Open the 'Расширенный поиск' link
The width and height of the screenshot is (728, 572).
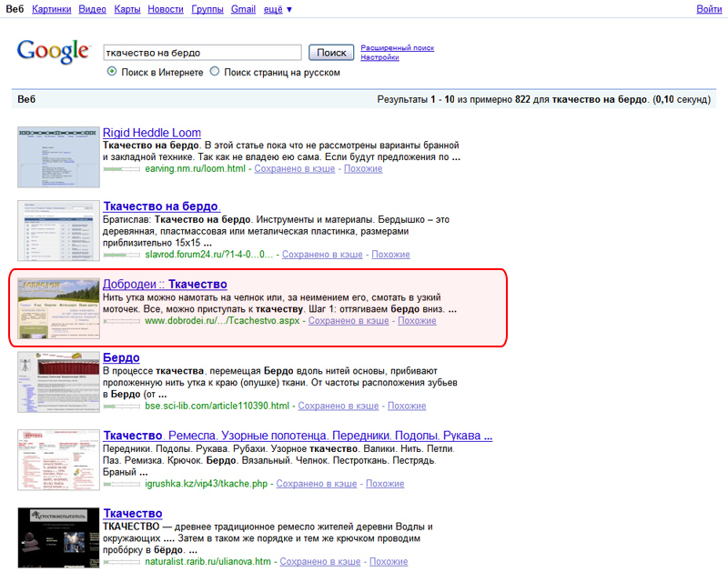point(397,47)
